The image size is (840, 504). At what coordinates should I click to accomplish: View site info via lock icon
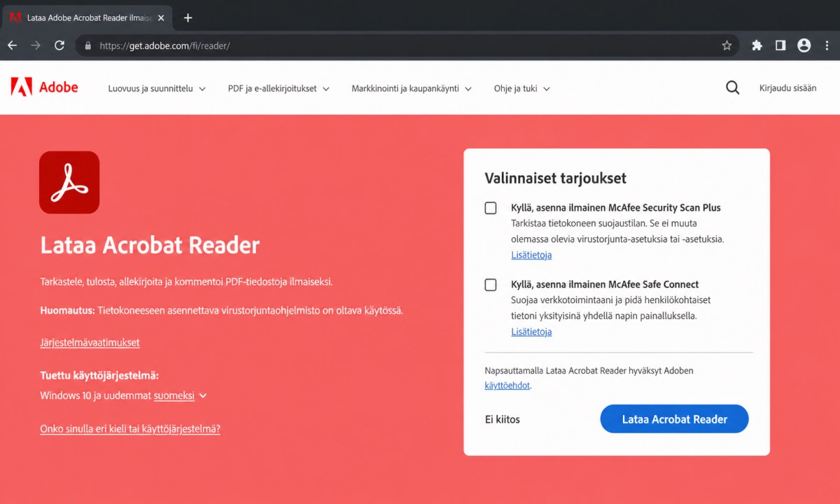click(x=88, y=45)
